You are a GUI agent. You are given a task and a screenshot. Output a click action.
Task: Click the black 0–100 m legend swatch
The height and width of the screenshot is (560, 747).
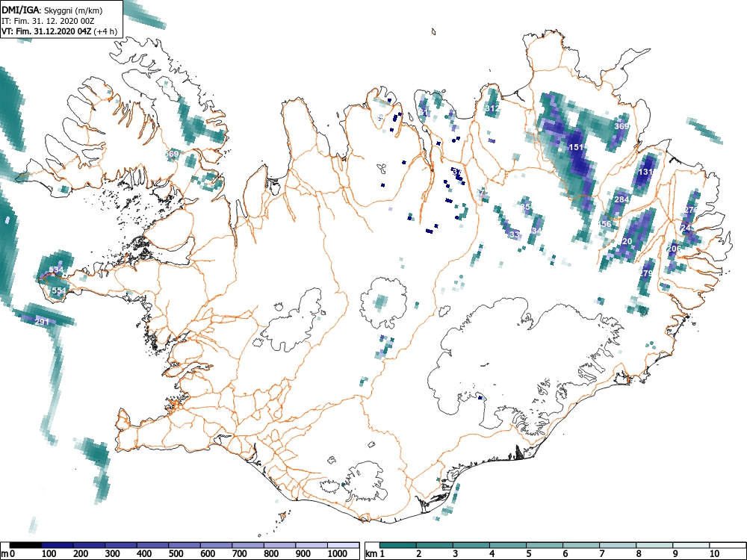(x=25, y=545)
